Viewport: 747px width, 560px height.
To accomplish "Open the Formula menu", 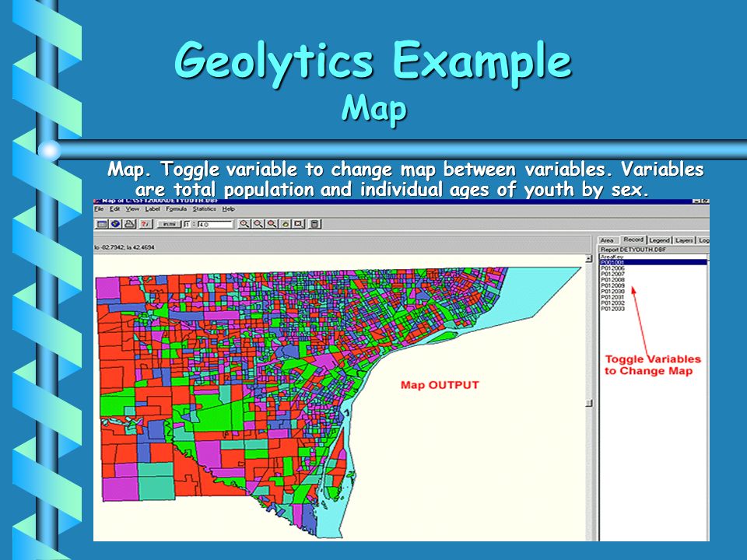I will (x=177, y=209).
